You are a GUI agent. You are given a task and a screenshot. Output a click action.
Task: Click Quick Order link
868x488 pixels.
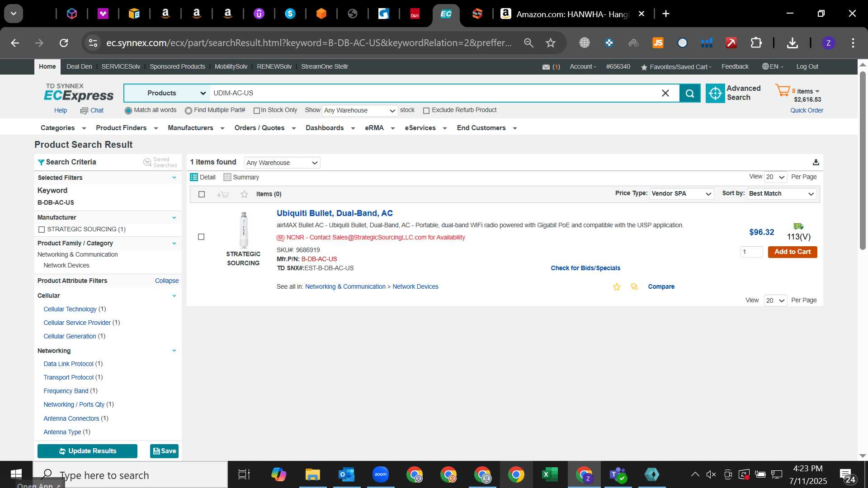(807, 111)
